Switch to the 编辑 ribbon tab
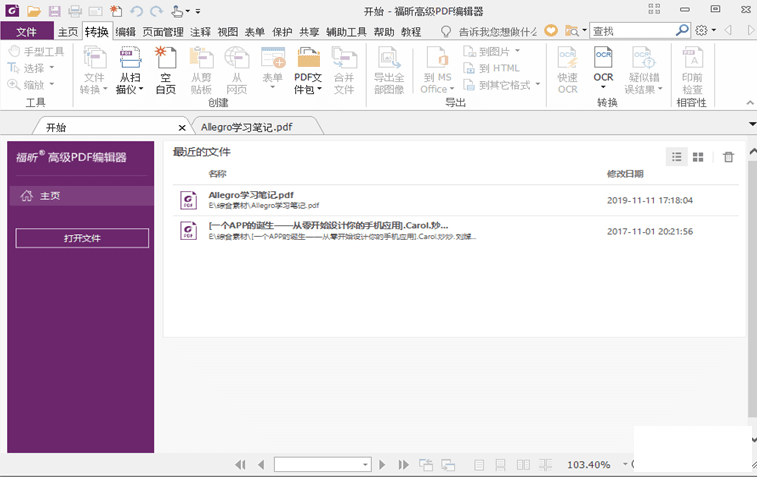Viewport: 757px width, 477px height. [126, 31]
